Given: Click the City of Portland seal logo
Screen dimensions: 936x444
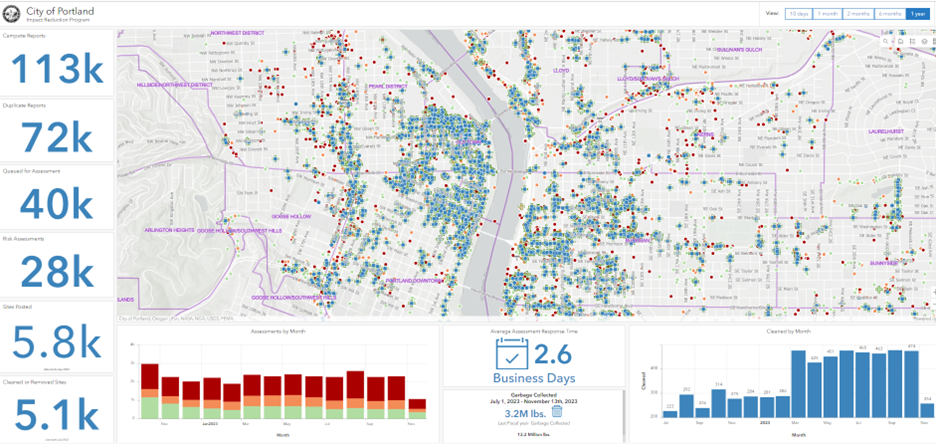Looking at the screenshot, I should point(12,15).
